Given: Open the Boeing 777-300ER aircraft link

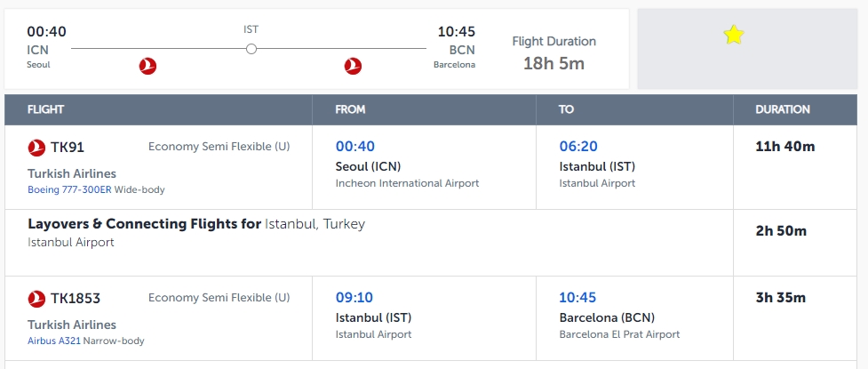Looking at the screenshot, I should tap(70, 189).
